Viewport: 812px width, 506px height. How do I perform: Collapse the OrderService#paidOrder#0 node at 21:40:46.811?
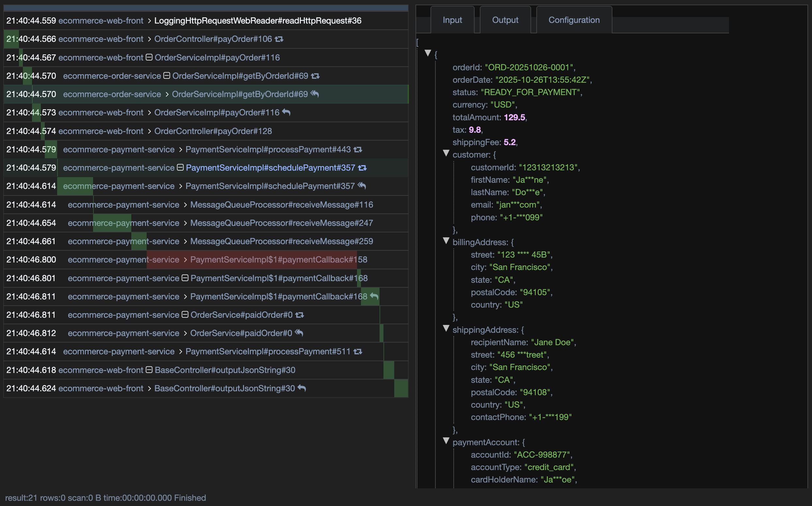185,314
